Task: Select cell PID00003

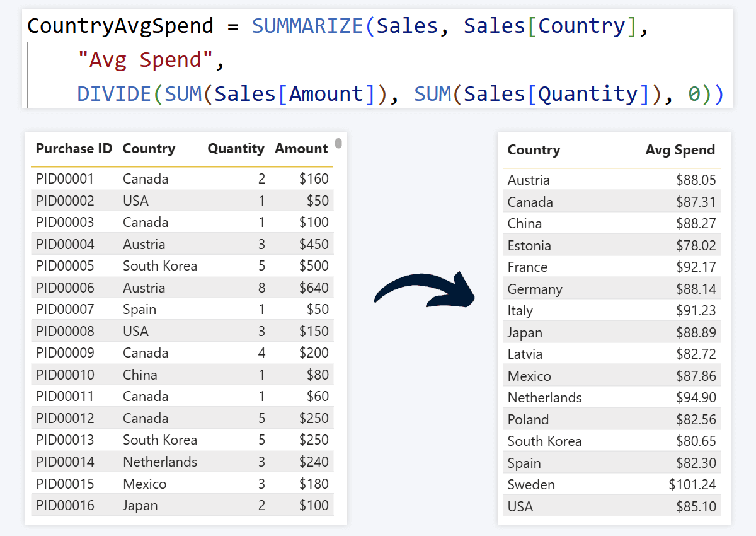Action: coord(65,223)
